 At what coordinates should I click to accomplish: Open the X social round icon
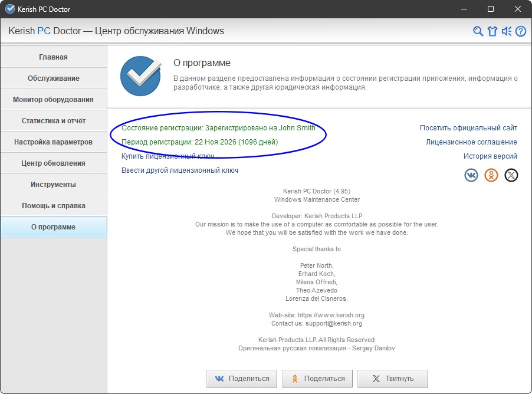(511, 175)
